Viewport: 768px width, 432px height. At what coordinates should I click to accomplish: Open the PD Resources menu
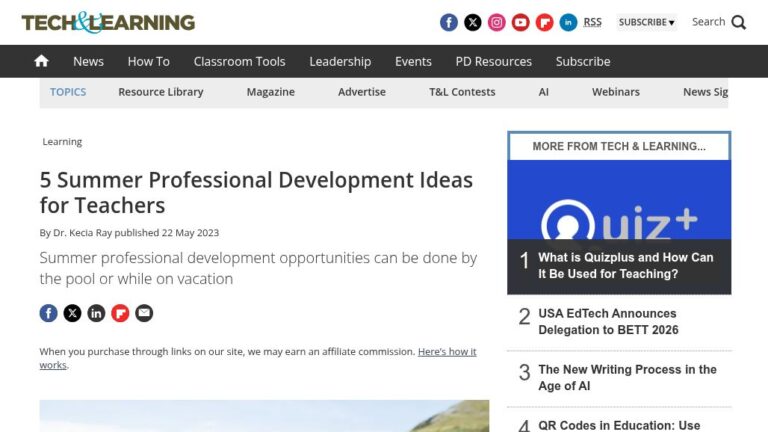[x=494, y=61]
